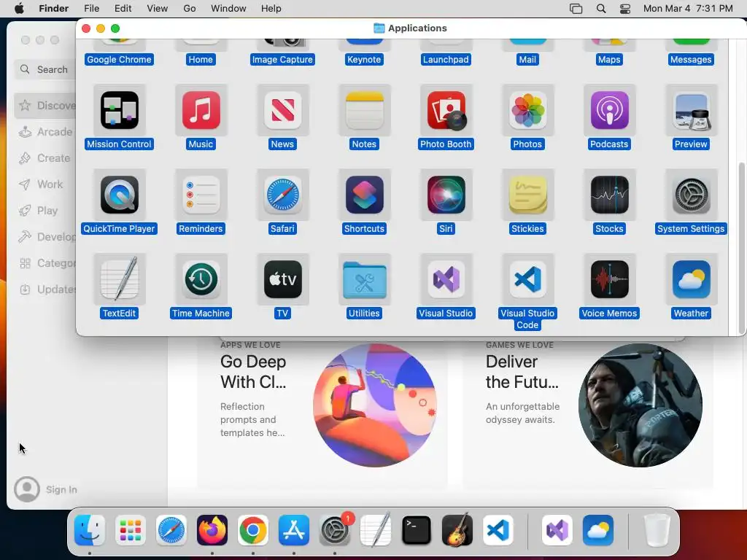Open Launchpad from the Dock
747x560 pixels.
tap(131, 530)
